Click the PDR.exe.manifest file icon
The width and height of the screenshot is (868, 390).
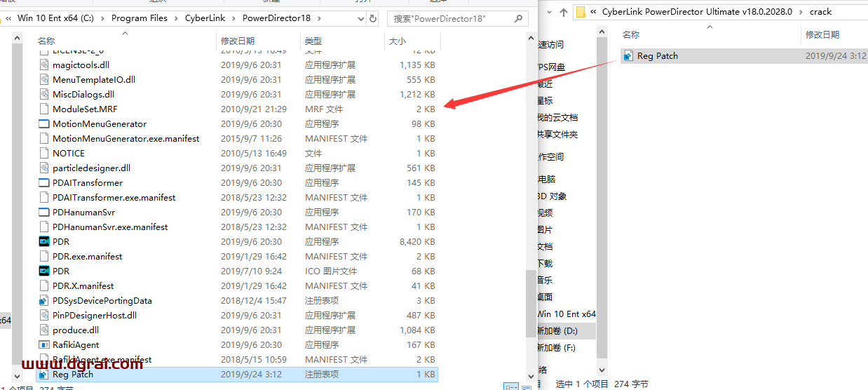tap(44, 256)
